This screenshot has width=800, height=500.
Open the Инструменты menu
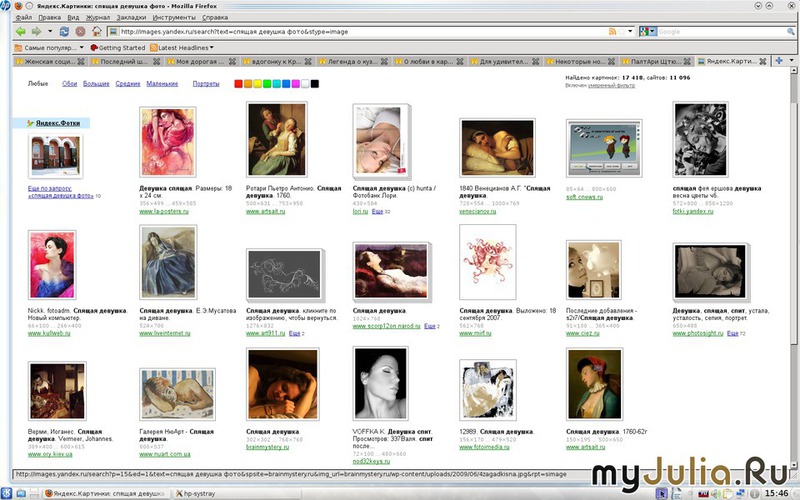point(174,17)
